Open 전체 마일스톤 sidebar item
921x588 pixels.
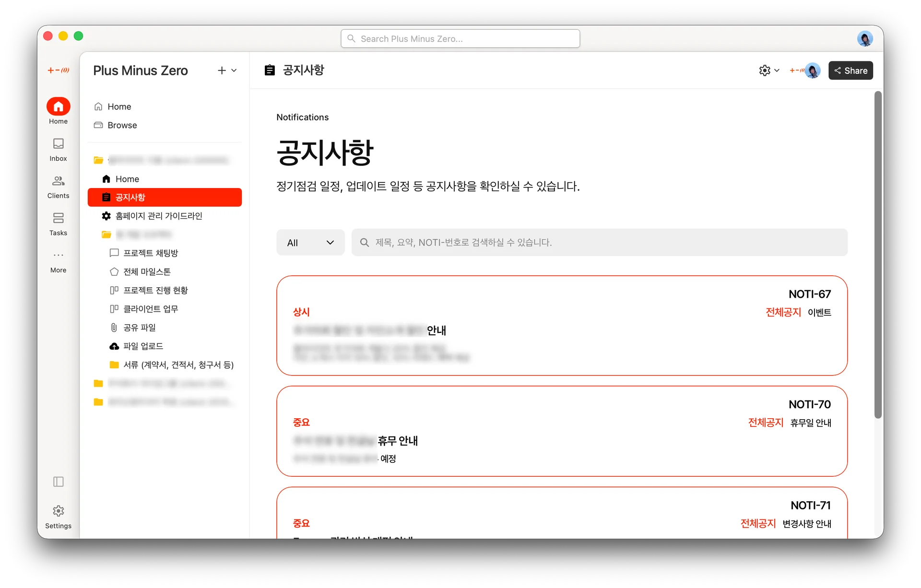tap(147, 271)
